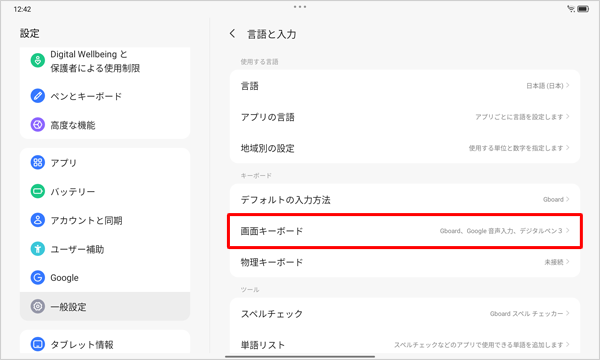Expand chevron next to 日本語 (日本)
Image resolution: width=600 pixels, height=360 pixels.
[x=568, y=85]
